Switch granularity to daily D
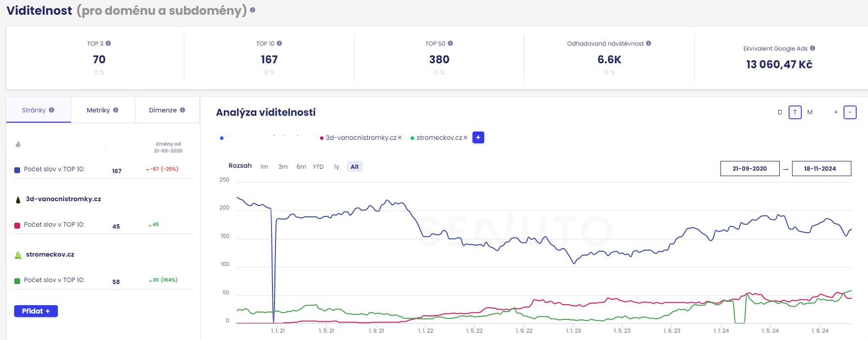This screenshot has height=340, width=868. 780,112
